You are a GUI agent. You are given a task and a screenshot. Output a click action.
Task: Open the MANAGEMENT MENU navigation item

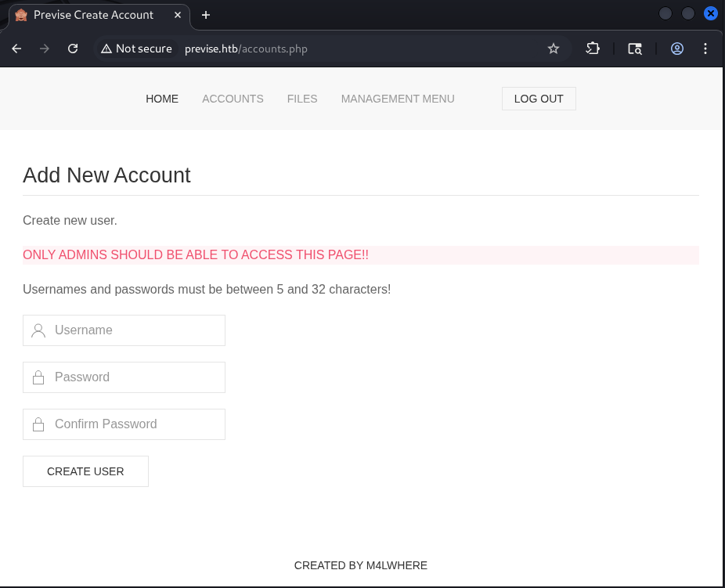coord(398,99)
